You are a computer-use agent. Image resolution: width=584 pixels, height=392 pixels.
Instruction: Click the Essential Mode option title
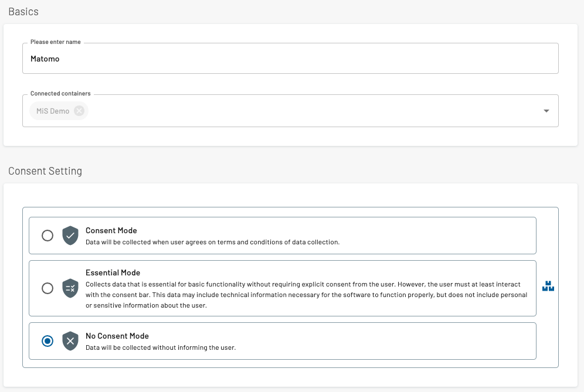[x=113, y=272]
